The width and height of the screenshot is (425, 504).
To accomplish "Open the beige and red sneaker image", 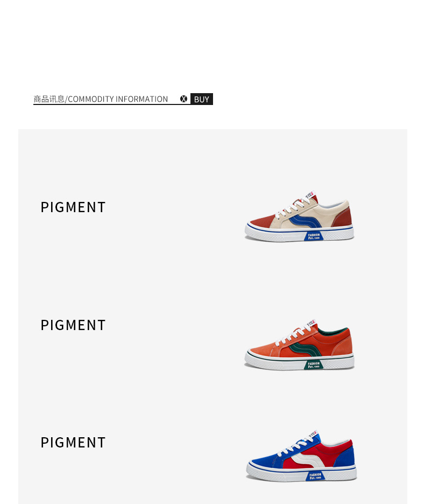I will [x=300, y=216].
